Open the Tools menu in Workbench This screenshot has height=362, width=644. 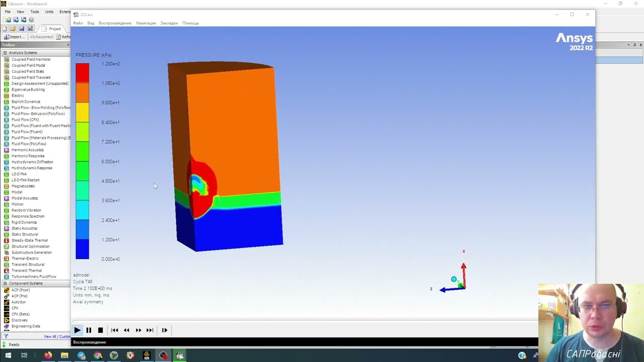[x=35, y=12]
